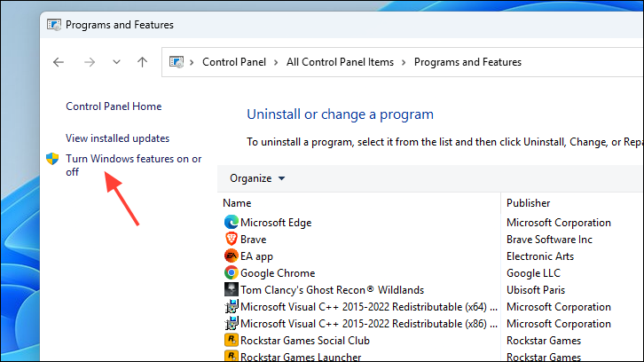
Task: Click Microsoft Corporation publisher for Visual C++ x86
Action: click(559, 324)
